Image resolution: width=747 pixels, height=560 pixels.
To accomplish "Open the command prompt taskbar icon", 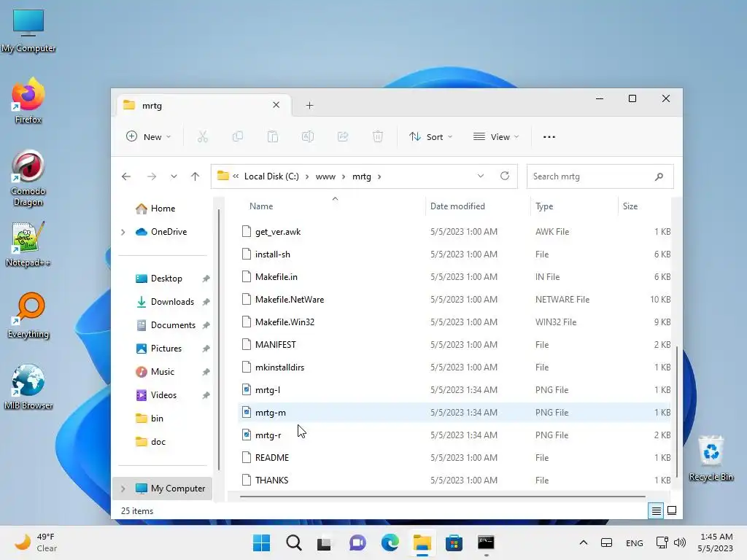I will click(x=486, y=542).
